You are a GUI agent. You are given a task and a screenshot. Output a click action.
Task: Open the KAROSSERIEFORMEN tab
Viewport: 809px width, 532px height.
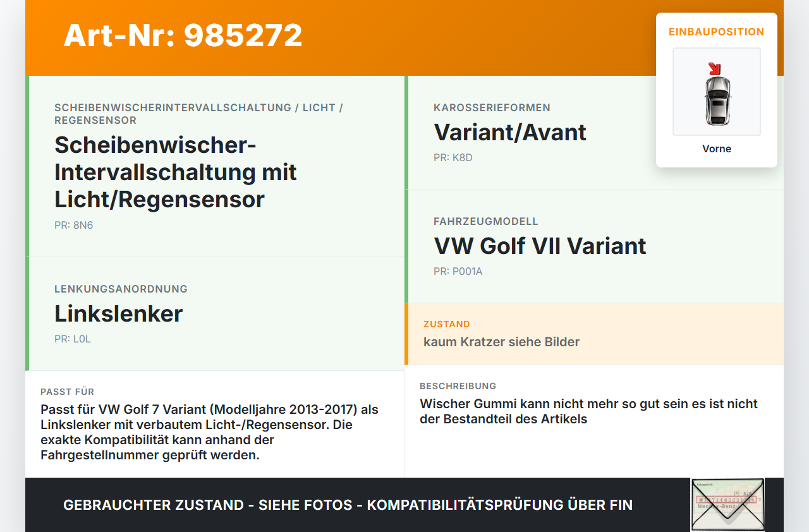[x=491, y=107]
